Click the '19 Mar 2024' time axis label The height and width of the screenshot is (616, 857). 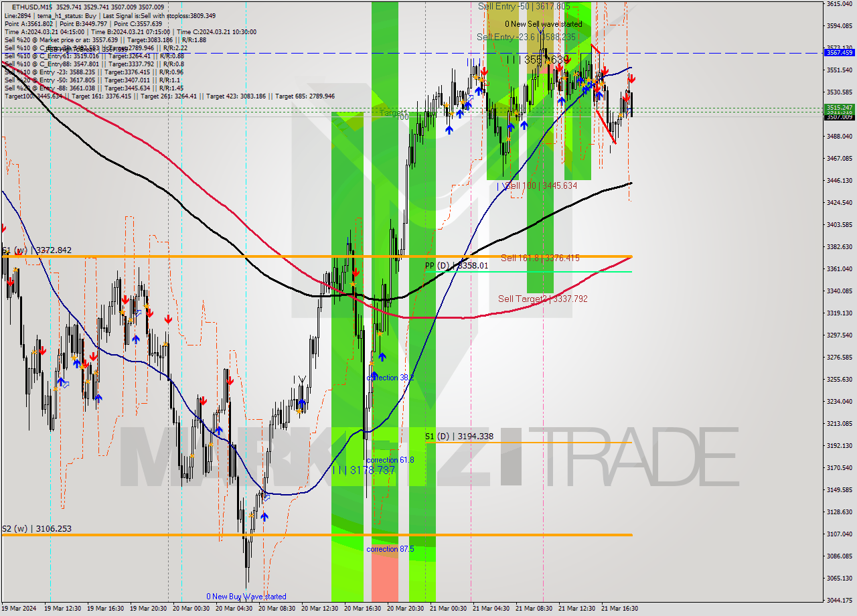[20, 609]
